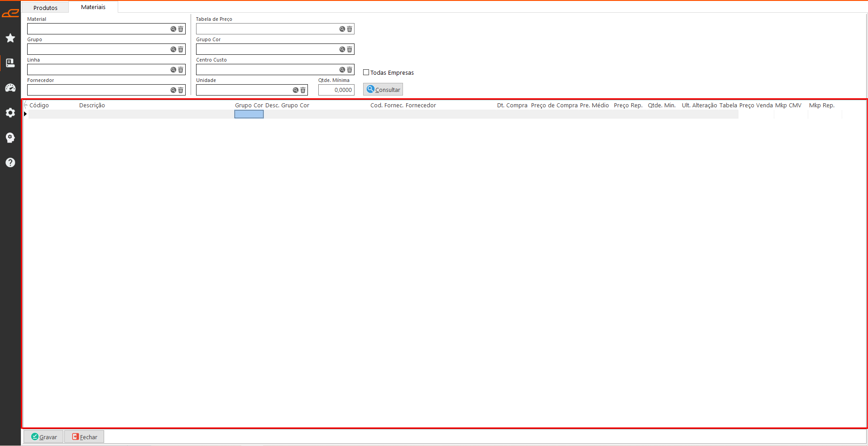Clear the Grupo Cor field with trash icon
The image size is (868, 446).
point(350,49)
